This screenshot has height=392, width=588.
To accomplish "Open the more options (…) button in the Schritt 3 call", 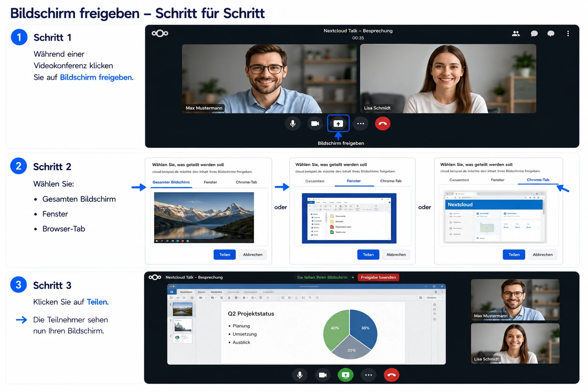I will pos(369,375).
